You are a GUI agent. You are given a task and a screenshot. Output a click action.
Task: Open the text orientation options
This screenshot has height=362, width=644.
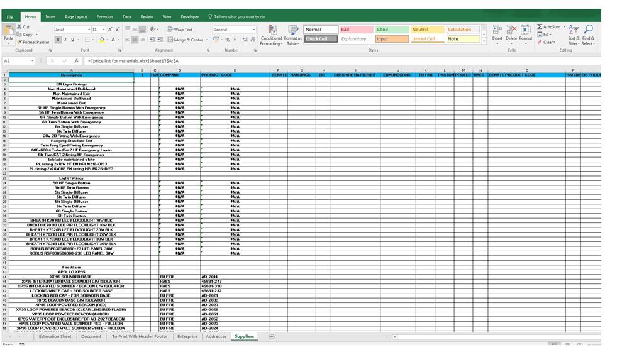[154, 29]
